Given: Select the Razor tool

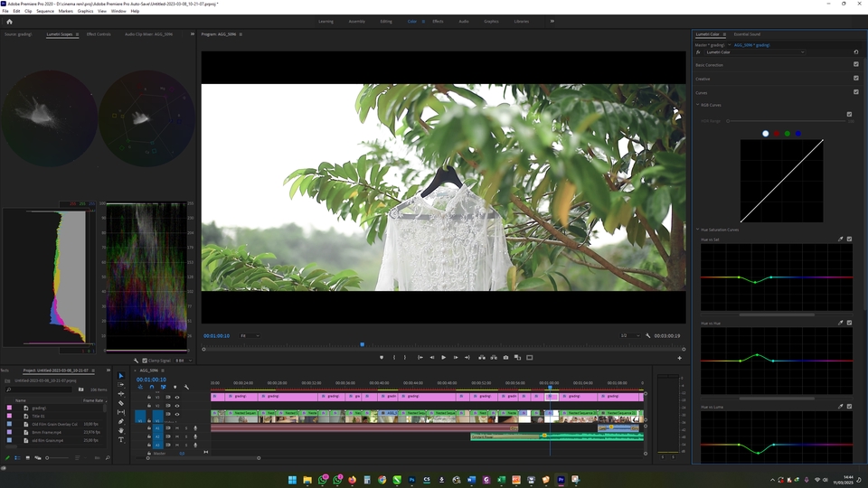Looking at the screenshot, I should [x=120, y=403].
